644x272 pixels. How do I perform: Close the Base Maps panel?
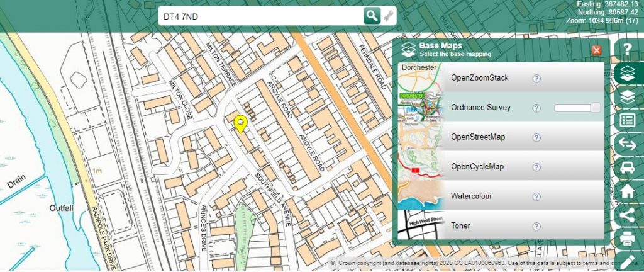[x=596, y=50]
